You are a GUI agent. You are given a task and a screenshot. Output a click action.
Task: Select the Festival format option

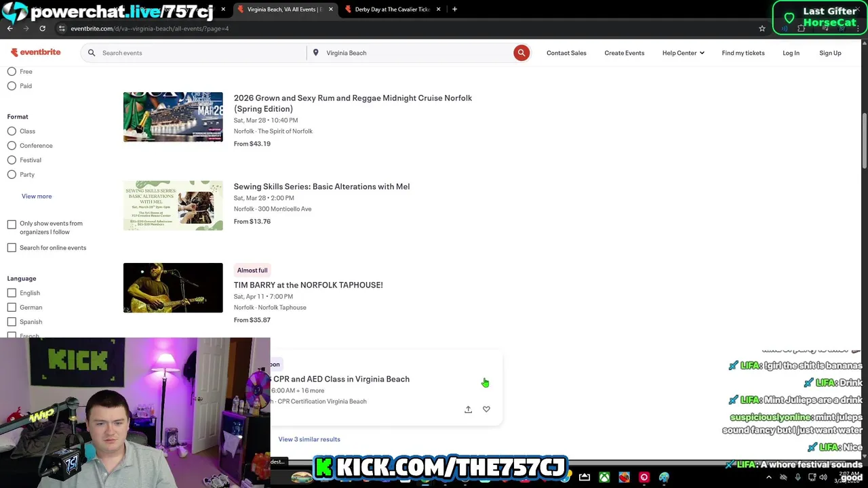click(x=12, y=160)
